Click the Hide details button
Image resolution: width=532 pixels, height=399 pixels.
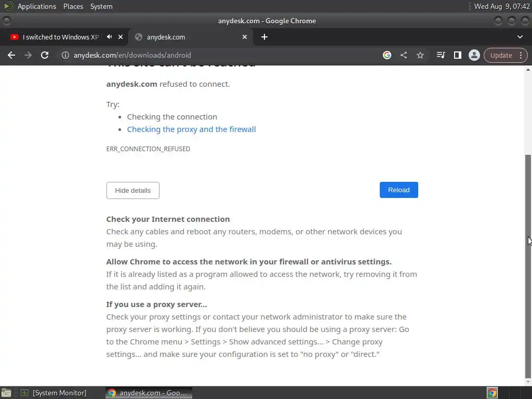(132, 190)
